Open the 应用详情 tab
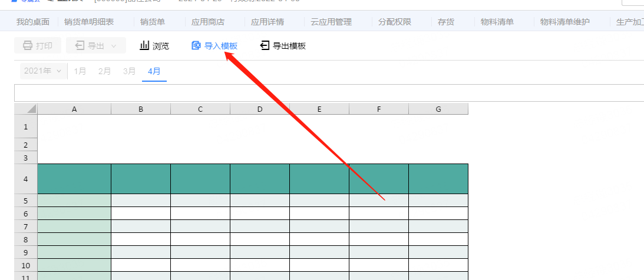 pos(267,22)
